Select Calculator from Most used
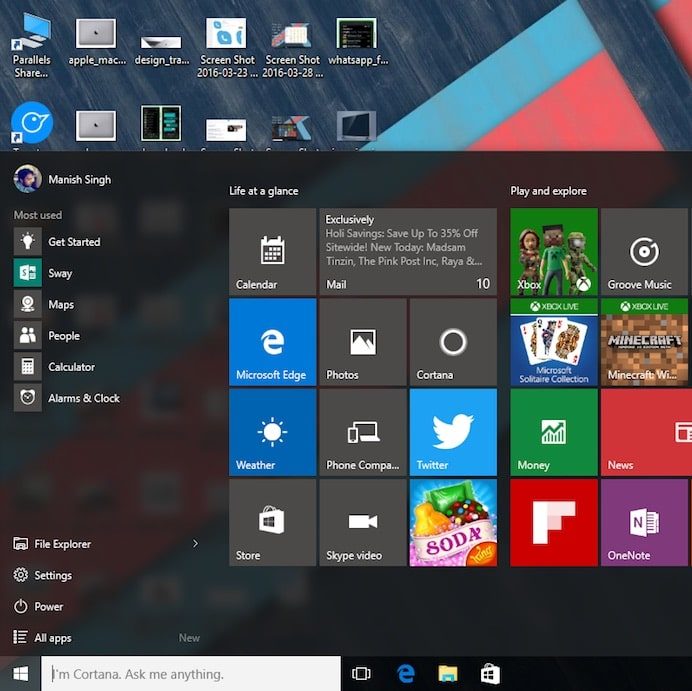 coord(70,367)
